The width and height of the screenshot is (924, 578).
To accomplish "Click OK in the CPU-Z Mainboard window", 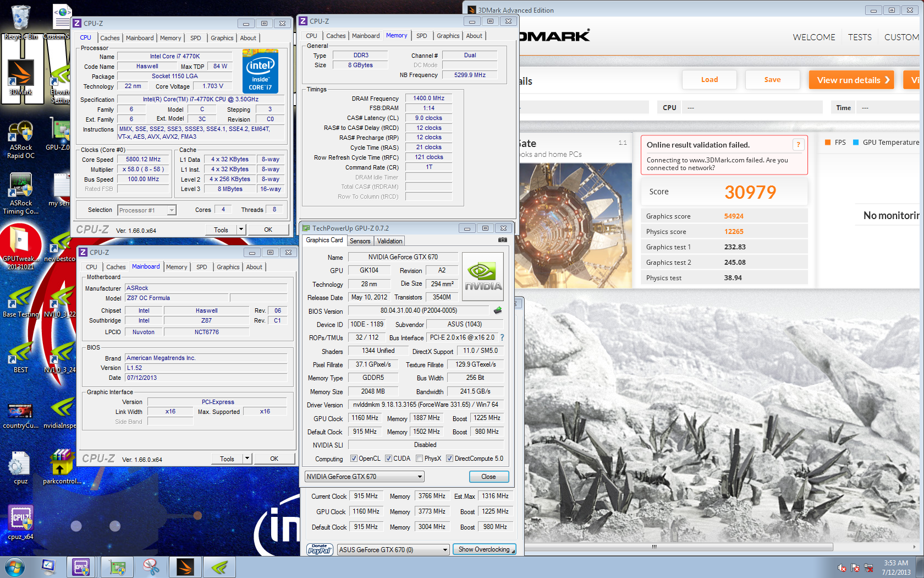I will (x=274, y=459).
